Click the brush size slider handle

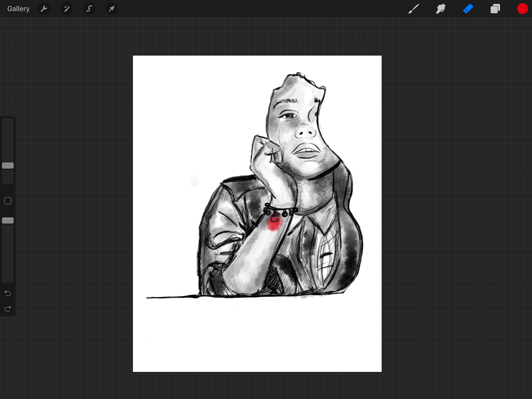pos(8,165)
